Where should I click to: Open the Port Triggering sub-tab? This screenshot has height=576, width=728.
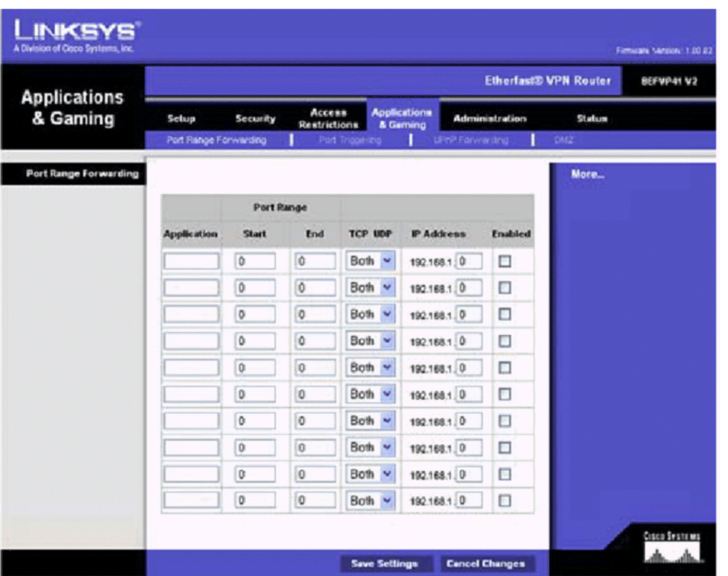pos(350,140)
